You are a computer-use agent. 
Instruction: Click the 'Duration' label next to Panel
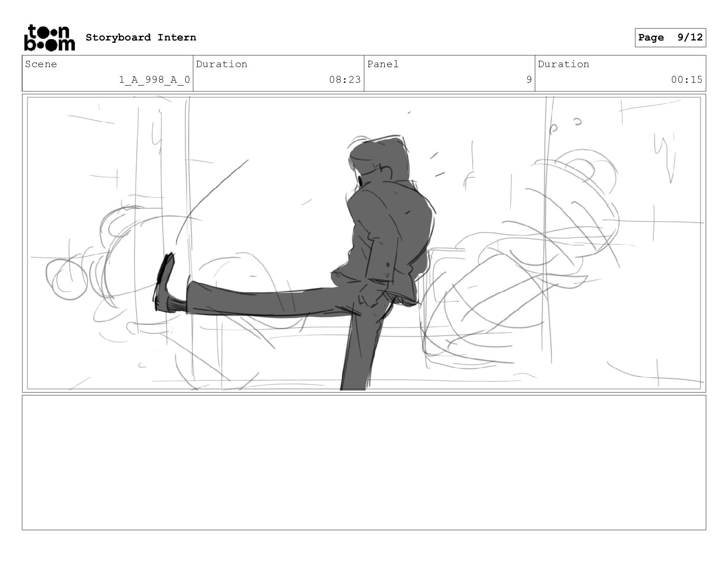click(563, 64)
